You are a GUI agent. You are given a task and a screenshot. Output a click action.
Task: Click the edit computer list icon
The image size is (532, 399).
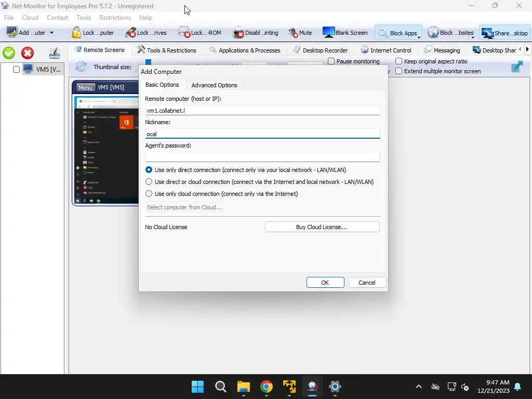pos(54,53)
